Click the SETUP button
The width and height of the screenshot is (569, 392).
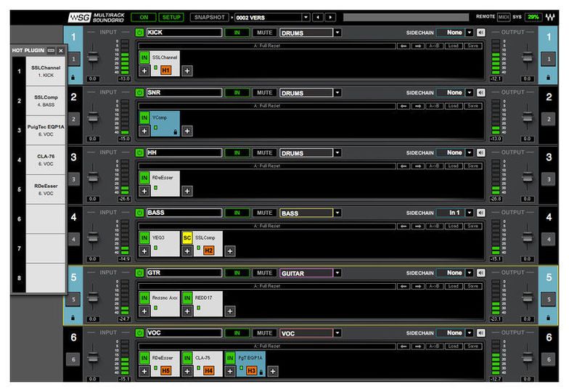171,17
